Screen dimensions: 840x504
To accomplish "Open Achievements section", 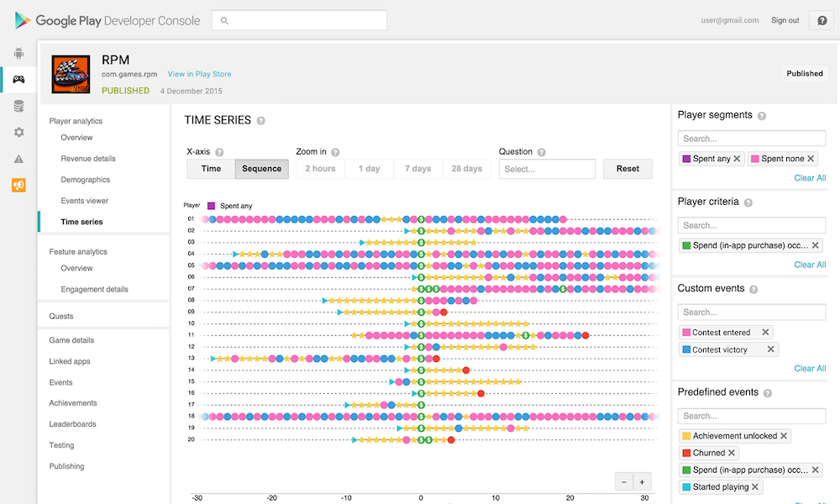I will pyautogui.click(x=73, y=402).
